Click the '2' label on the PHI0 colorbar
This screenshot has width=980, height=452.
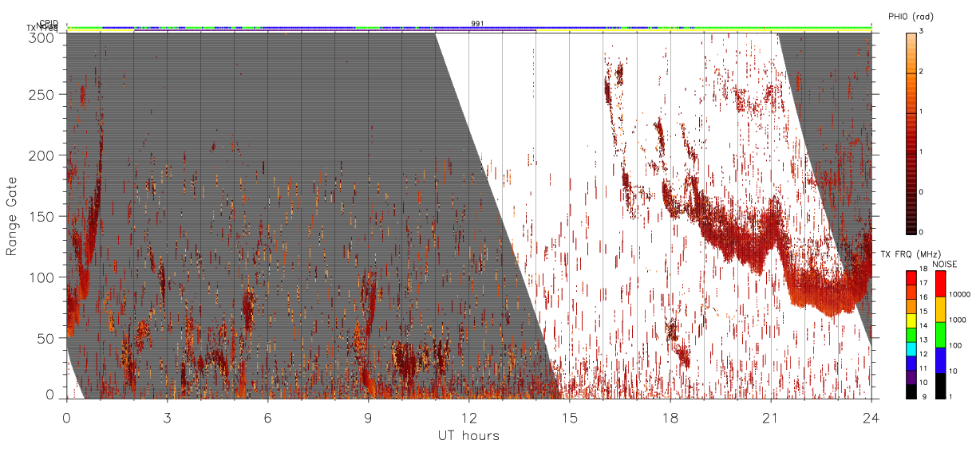click(922, 73)
